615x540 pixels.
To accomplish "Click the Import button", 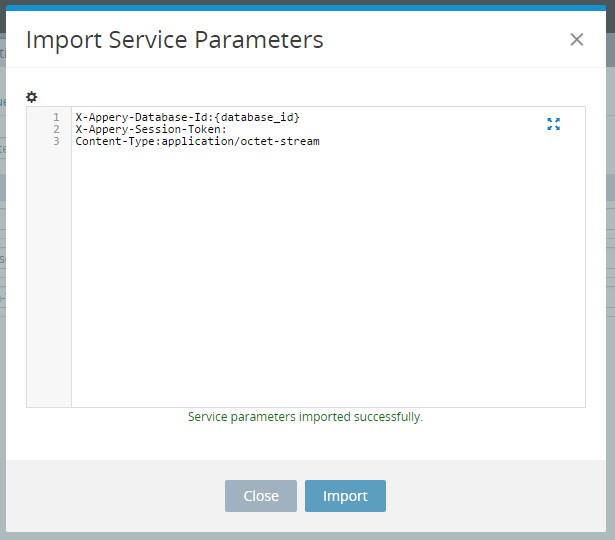I will pyautogui.click(x=345, y=496).
